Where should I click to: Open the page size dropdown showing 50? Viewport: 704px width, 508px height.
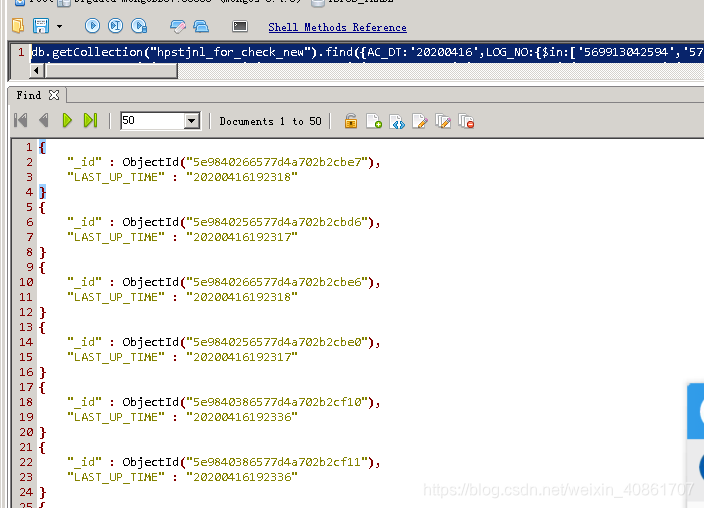(x=192, y=121)
